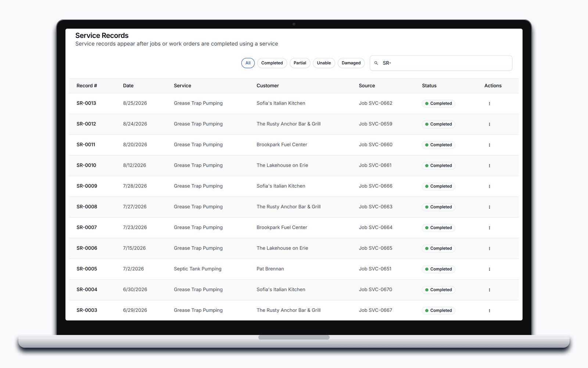The width and height of the screenshot is (588, 368).
Task: Click record number SR-0005
Action: [x=87, y=269]
